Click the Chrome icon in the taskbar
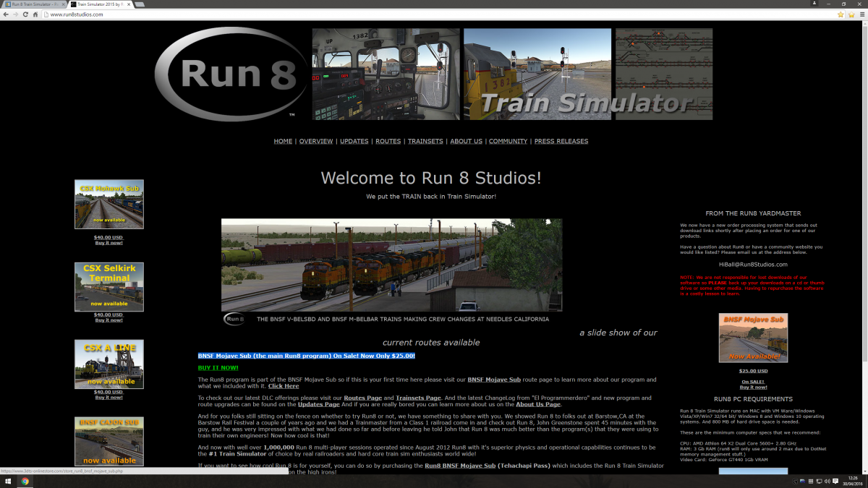Image resolution: width=868 pixels, height=488 pixels. coord(25,481)
